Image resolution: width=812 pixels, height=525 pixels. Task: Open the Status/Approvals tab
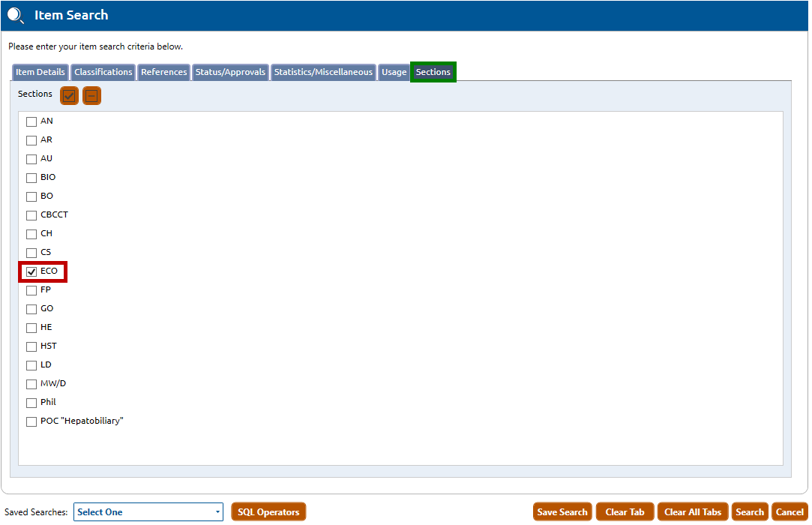point(230,73)
